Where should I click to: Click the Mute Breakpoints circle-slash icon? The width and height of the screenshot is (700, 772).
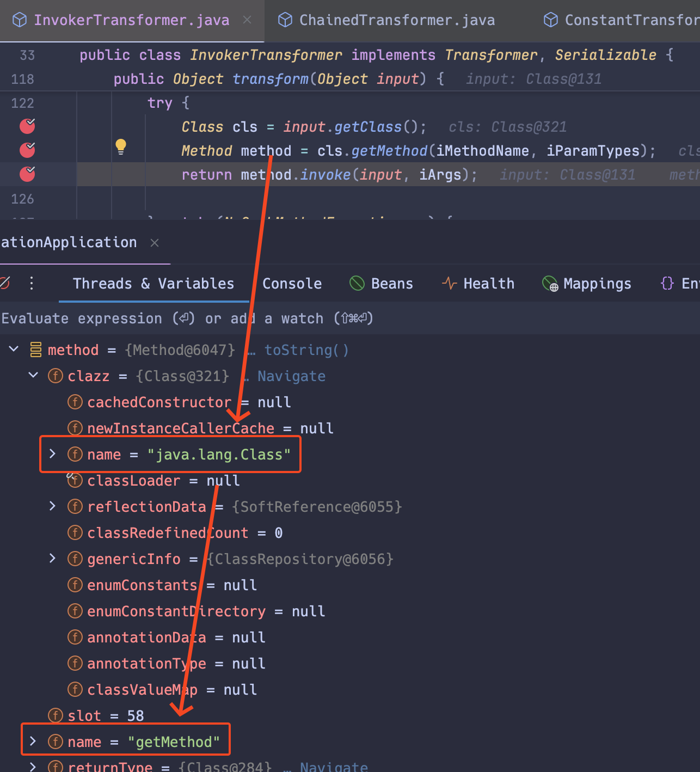pyautogui.click(x=5, y=283)
